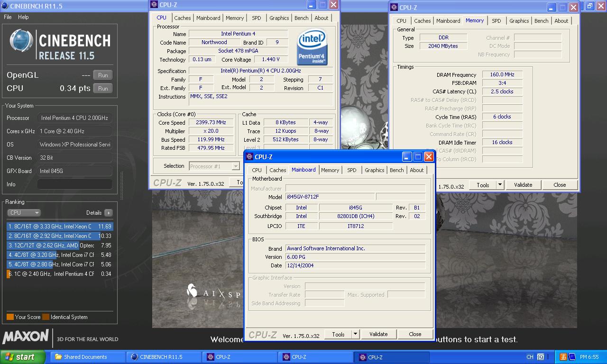Click the CPU-Z title bar icon of the Memory window
The height and width of the screenshot is (364, 607).
[394, 7]
